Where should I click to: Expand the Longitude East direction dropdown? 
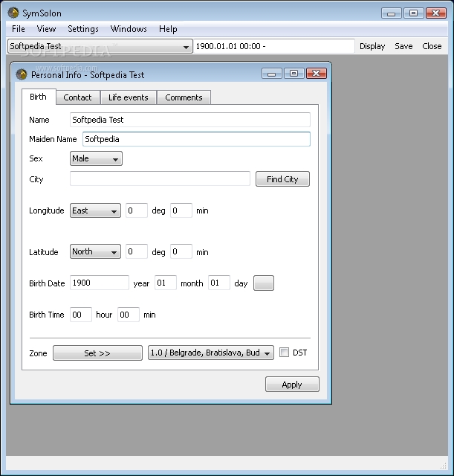pyautogui.click(x=95, y=211)
